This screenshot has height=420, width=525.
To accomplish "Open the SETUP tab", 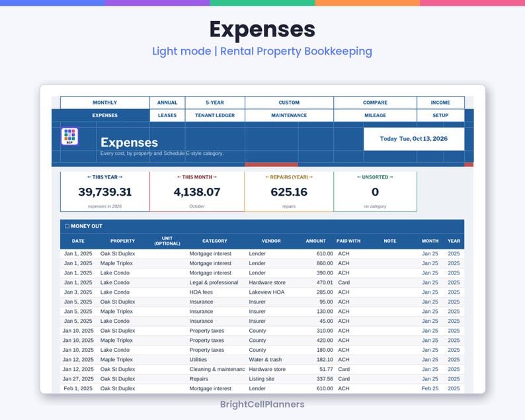I will [x=440, y=115].
